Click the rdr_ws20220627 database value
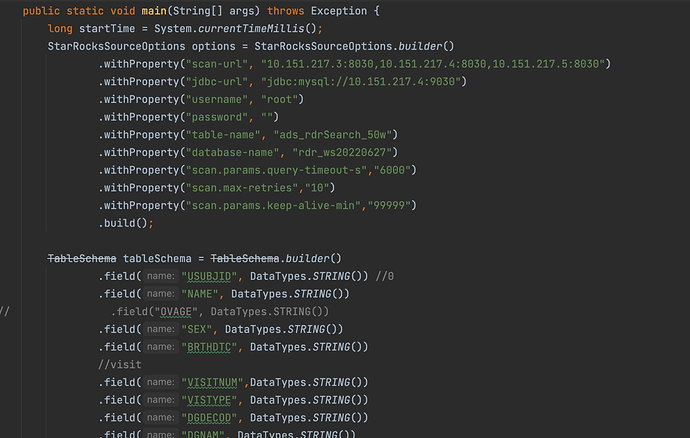 click(342, 152)
